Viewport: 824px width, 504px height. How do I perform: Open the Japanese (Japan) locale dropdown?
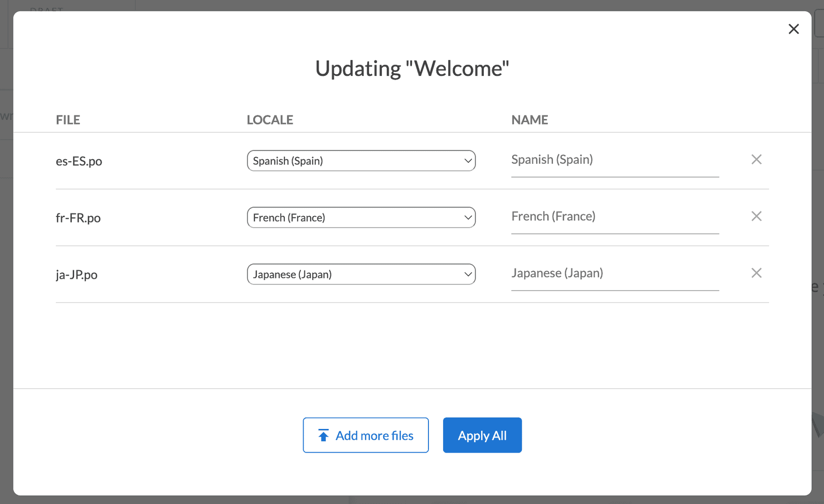point(361,274)
